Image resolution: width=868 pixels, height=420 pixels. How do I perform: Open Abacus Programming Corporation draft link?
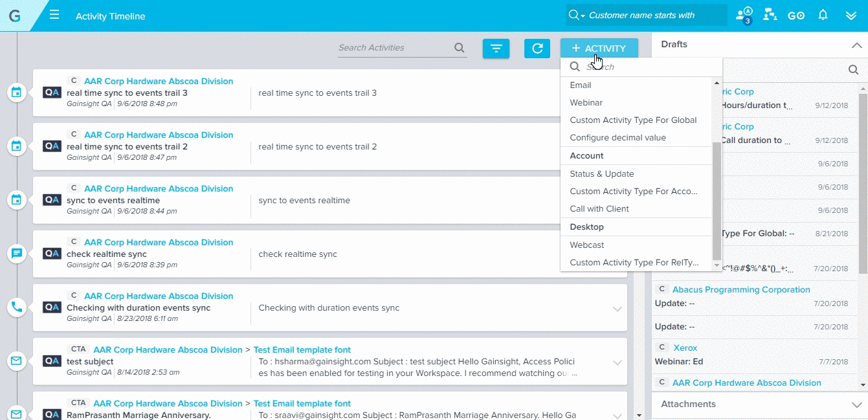click(x=741, y=290)
